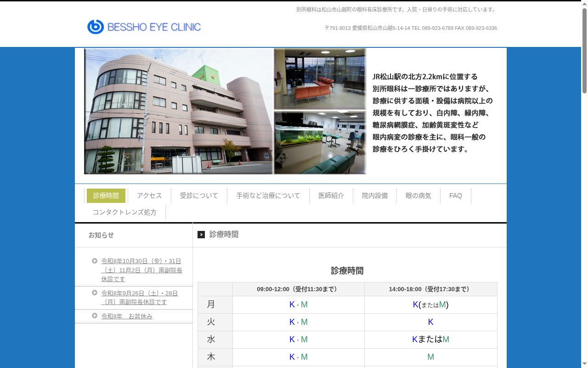The height and width of the screenshot is (368, 588).
Task: Click Monday morning cell K・M
Action: pos(299,305)
